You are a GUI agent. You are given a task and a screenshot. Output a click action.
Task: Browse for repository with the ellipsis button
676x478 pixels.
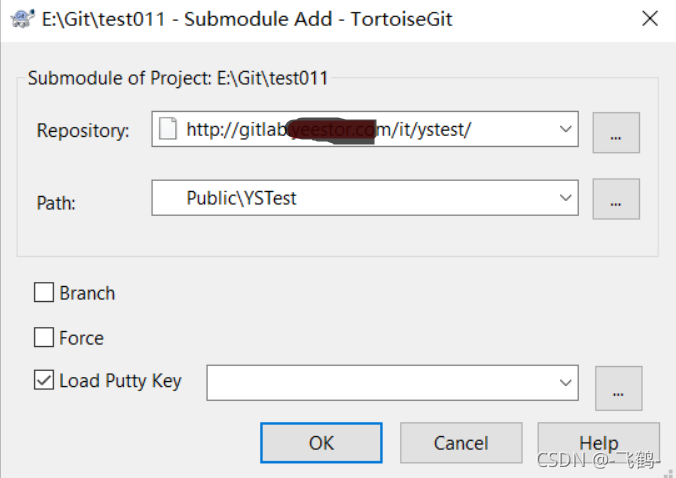pyautogui.click(x=616, y=132)
